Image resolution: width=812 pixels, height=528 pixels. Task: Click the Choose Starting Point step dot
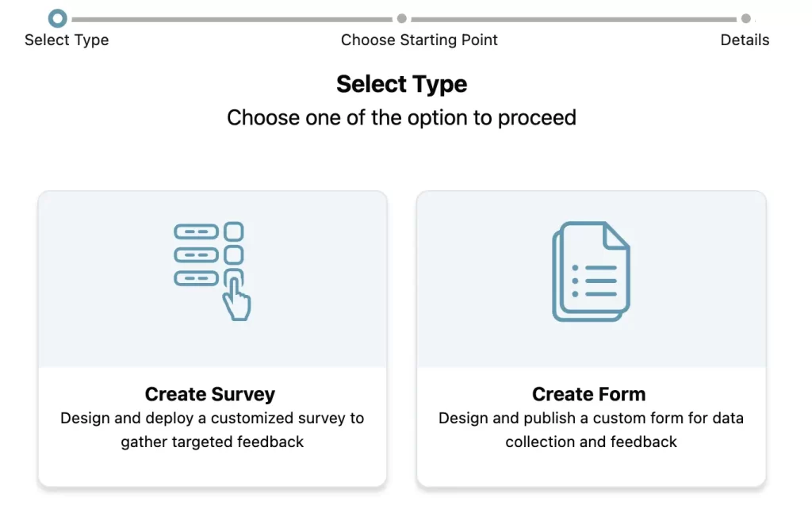(402, 18)
